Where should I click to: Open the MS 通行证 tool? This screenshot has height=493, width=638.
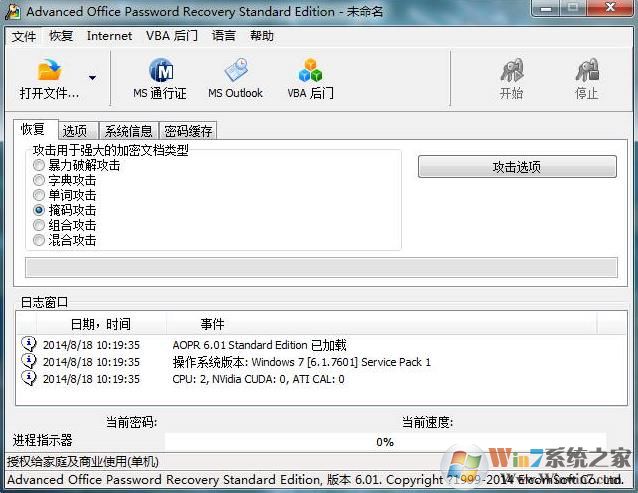coord(160,79)
